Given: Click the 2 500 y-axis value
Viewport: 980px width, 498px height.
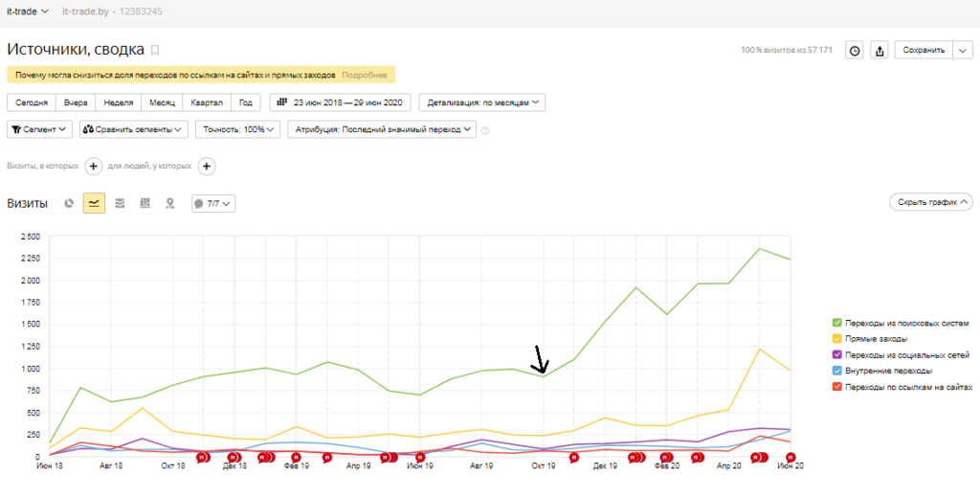Looking at the screenshot, I should tap(30, 237).
